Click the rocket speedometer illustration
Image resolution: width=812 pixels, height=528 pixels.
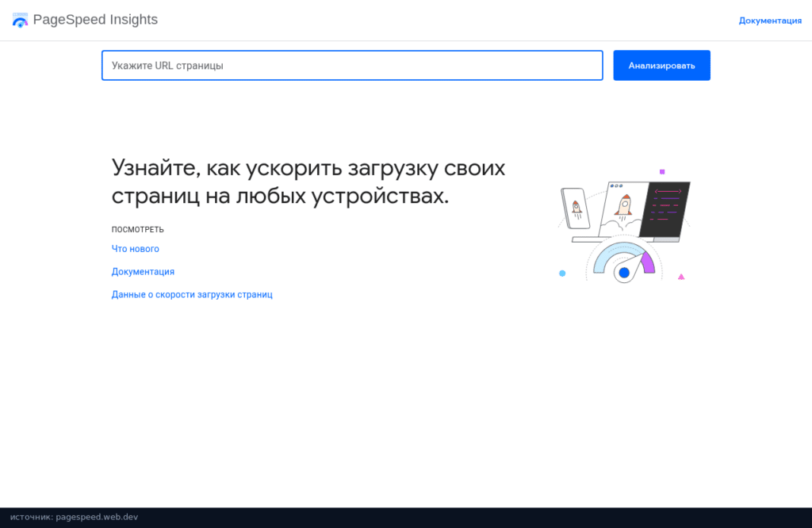[x=624, y=226]
